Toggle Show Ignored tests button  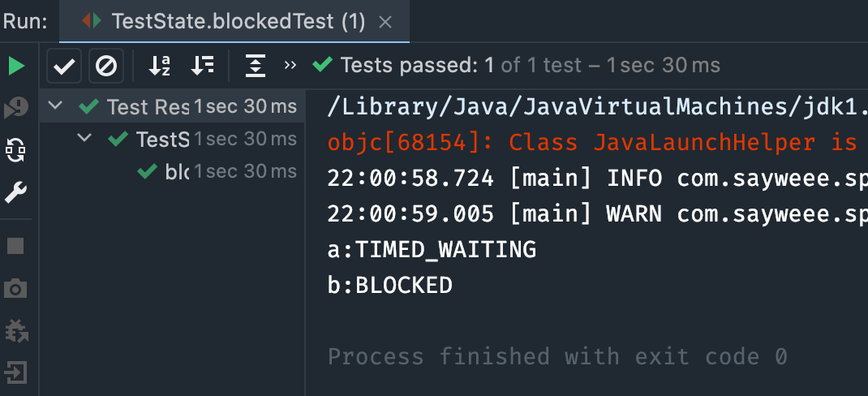tap(105, 66)
